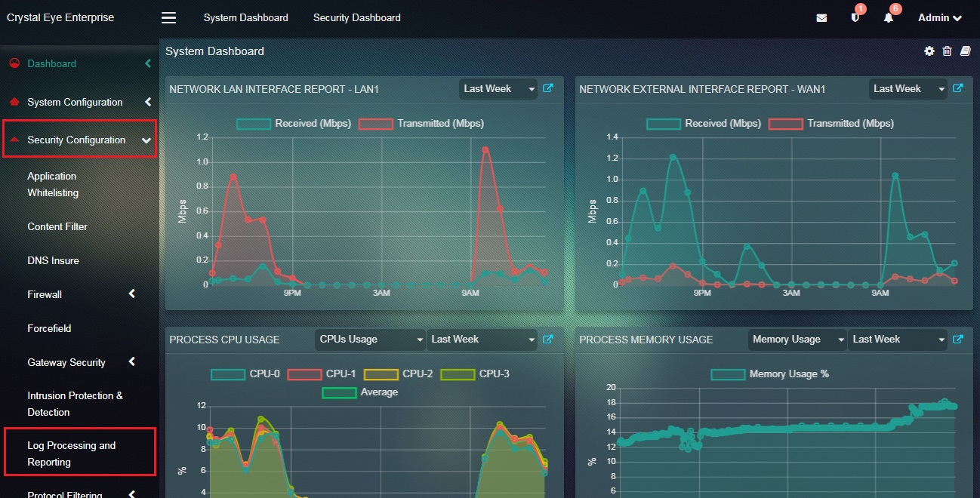Toggle Average CPU legend series
980x498 pixels.
[x=360, y=392]
